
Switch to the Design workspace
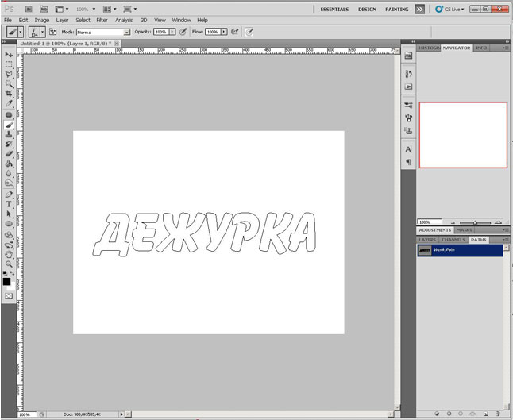click(x=367, y=8)
